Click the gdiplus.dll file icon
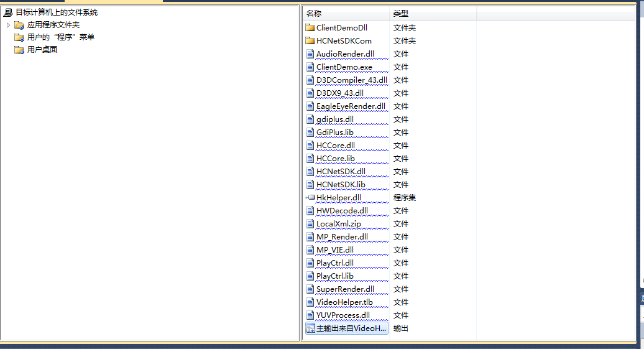This screenshot has height=349, width=644. [310, 119]
